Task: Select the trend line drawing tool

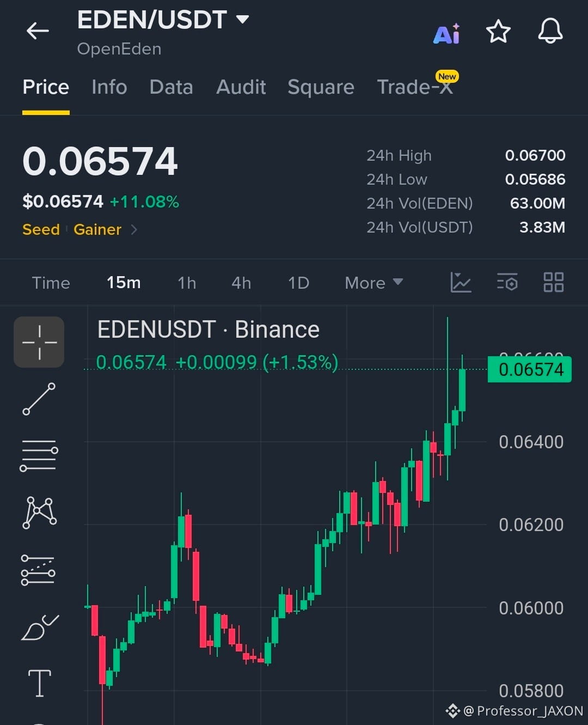Action: (x=39, y=399)
